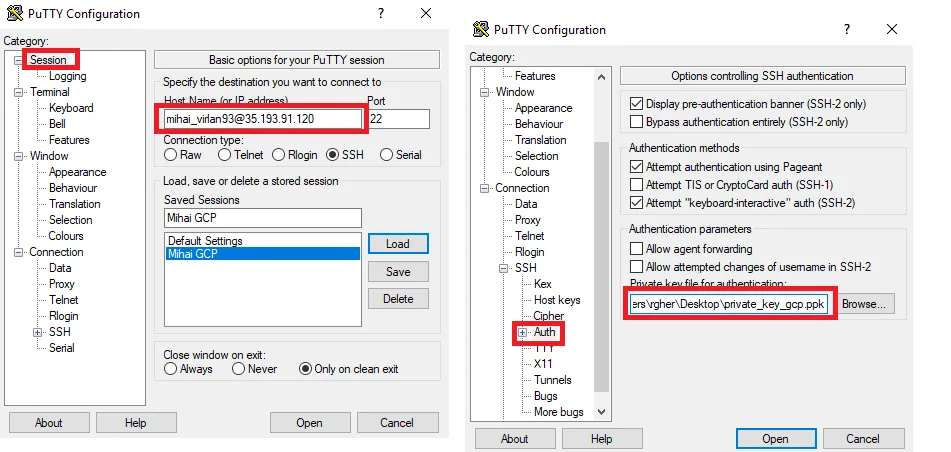Click the category tree scrollbar thumb in right window
951x452 pixels.
click(601, 266)
